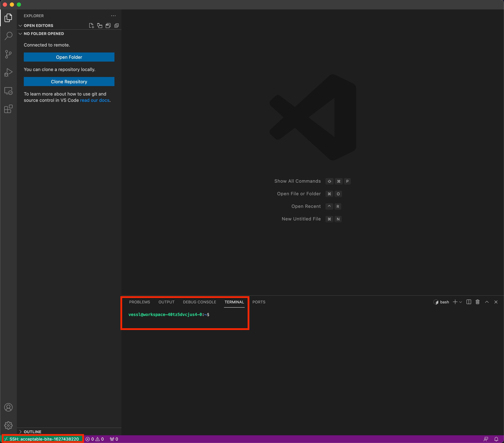The width and height of the screenshot is (504, 443).
Task: Open the Source Control view
Action: click(x=8, y=54)
